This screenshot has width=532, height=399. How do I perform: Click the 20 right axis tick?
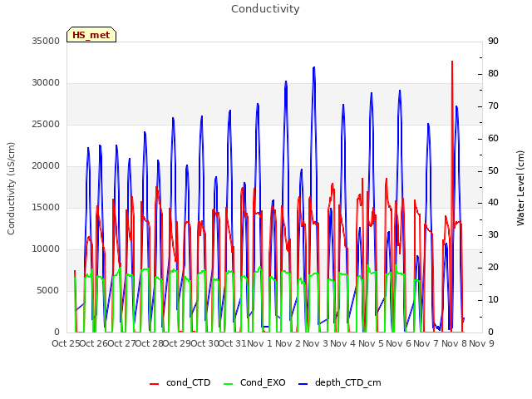click(493, 268)
